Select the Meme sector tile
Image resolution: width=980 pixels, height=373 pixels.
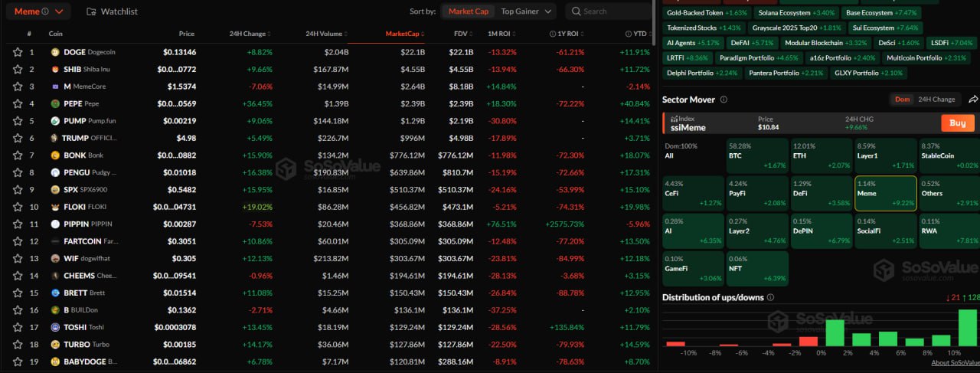point(886,194)
